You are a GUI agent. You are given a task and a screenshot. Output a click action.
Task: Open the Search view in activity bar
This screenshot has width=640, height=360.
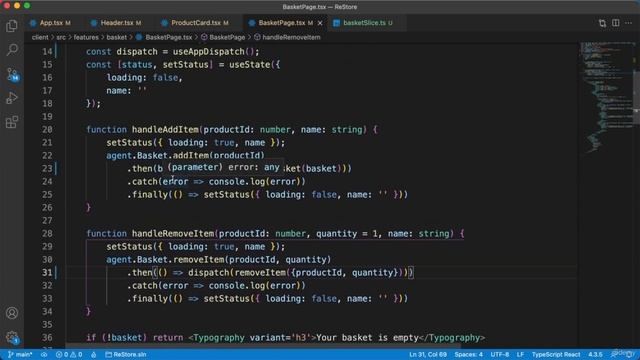[x=12, y=50]
